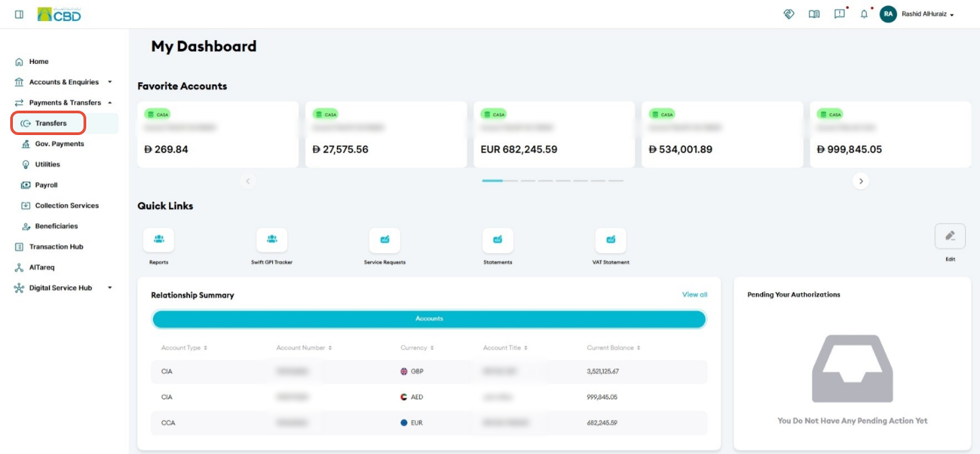The image size is (980, 454).
Task: Click the Edit quick links pencil icon
Action: point(950,236)
